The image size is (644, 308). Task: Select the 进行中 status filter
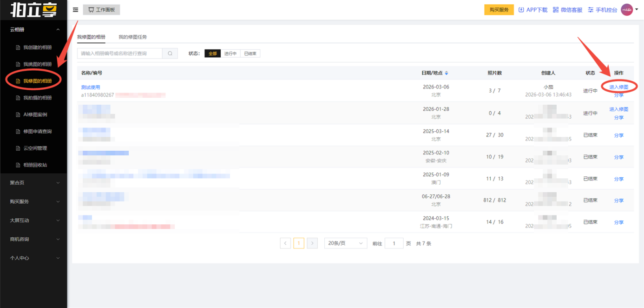tap(230, 54)
